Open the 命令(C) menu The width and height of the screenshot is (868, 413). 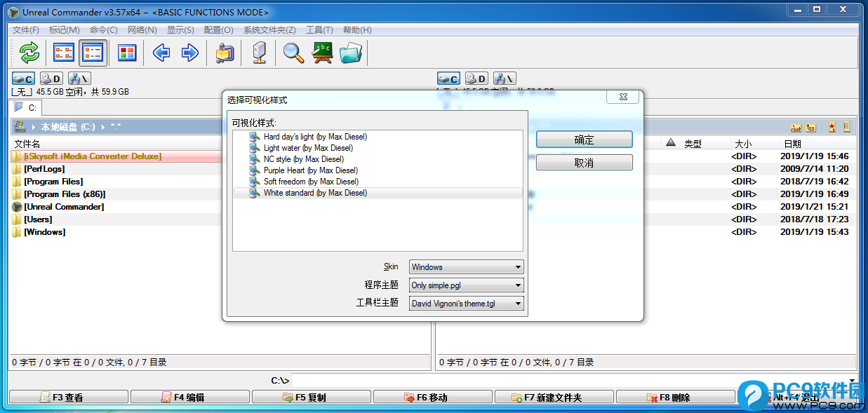coord(104,29)
